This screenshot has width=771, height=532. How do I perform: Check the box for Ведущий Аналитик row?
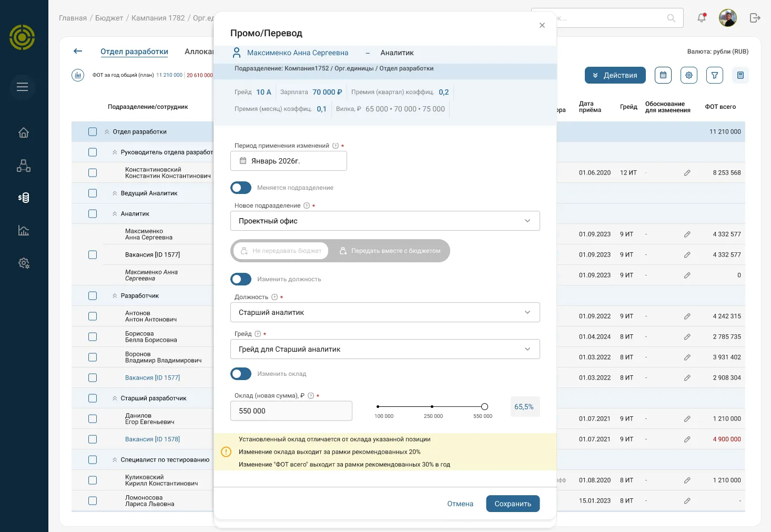coord(93,193)
